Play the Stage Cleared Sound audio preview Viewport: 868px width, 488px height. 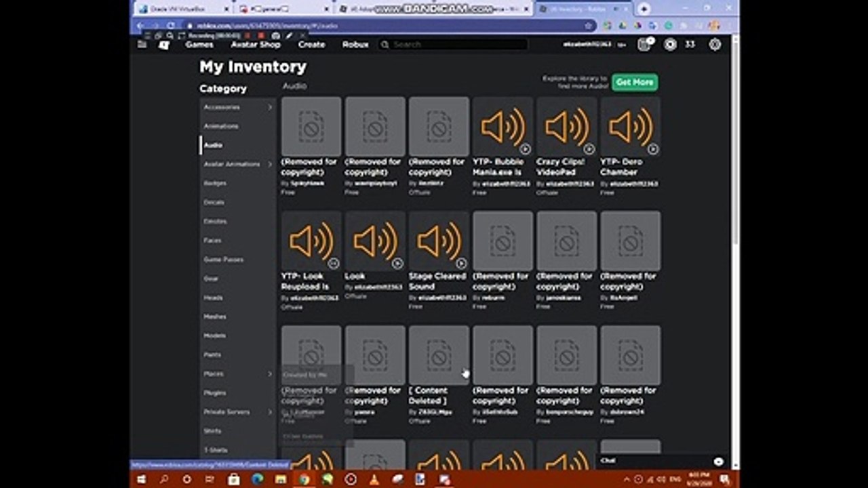pyautogui.click(x=462, y=263)
